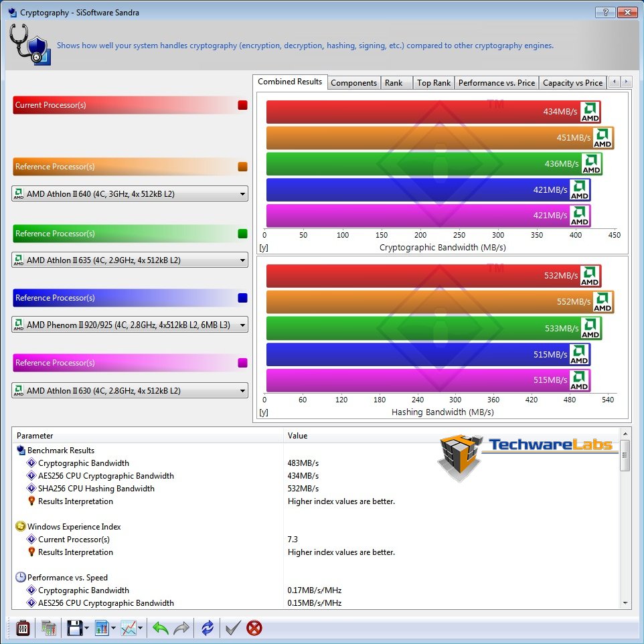Click the bar chart view icon

click(102, 627)
